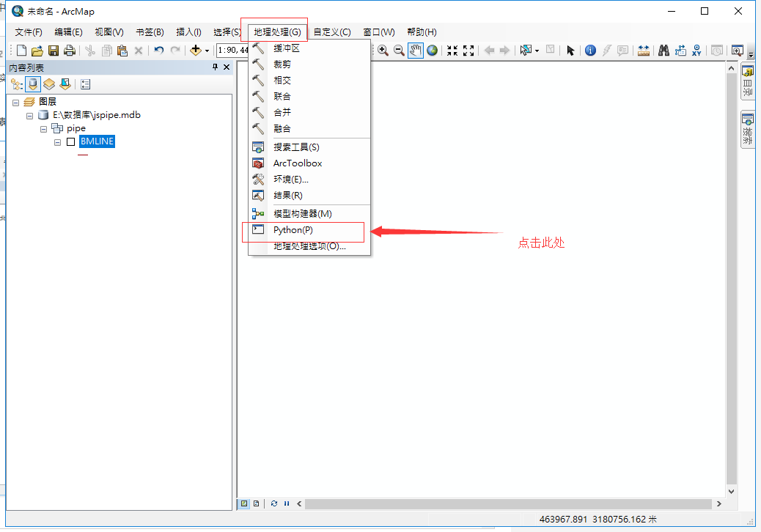Choose 联合 union tool
The height and width of the screenshot is (532, 761).
pos(309,96)
